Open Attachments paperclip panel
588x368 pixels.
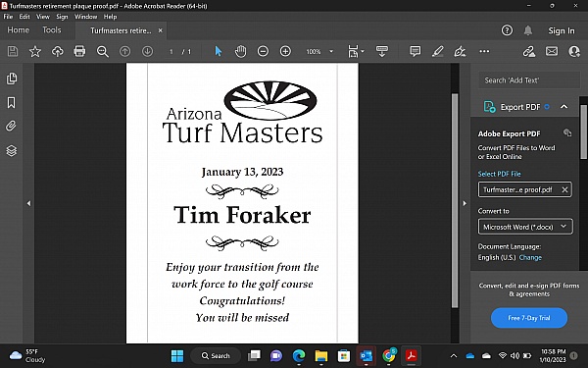[11, 126]
